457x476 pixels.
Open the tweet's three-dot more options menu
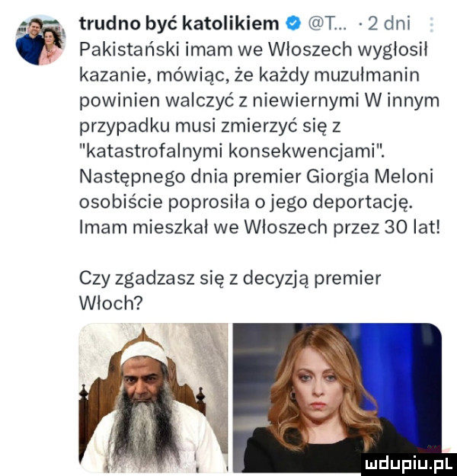click(x=432, y=24)
